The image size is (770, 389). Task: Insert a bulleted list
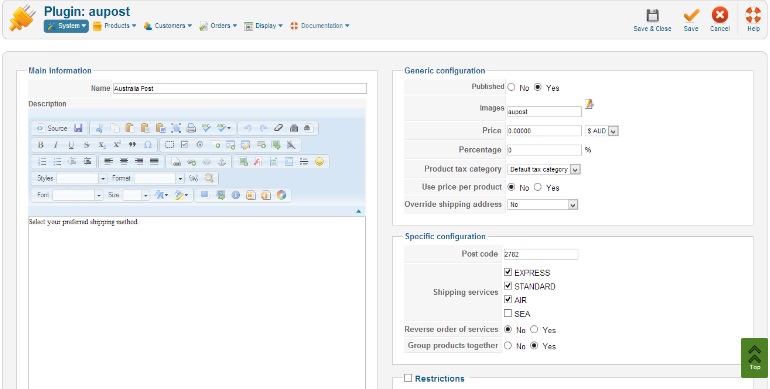coord(57,162)
